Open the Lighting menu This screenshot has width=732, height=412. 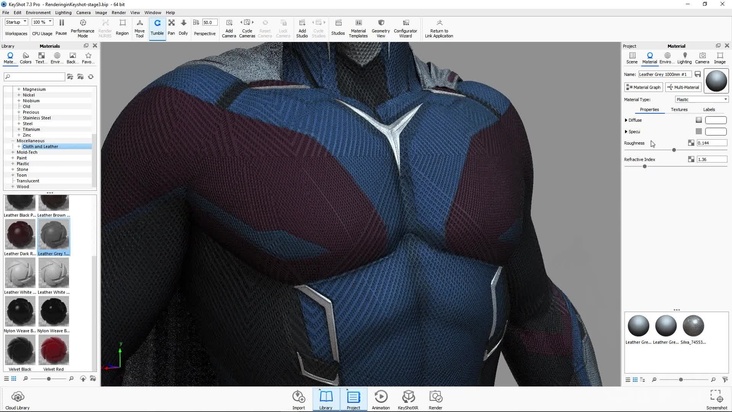pos(63,13)
